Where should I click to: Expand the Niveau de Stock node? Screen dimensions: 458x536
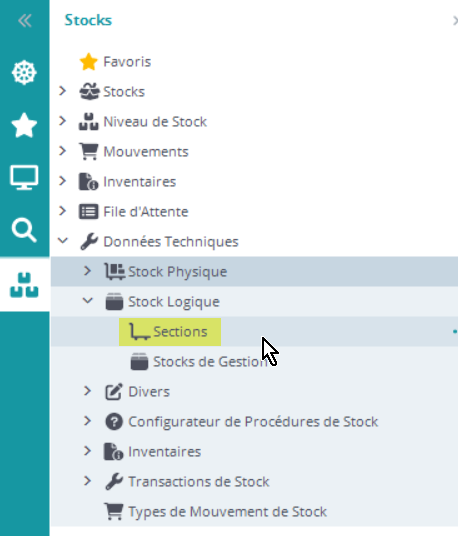tap(63, 121)
